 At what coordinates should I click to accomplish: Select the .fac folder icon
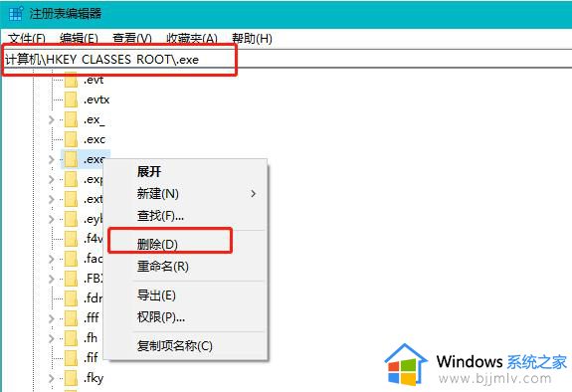pos(72,259)
